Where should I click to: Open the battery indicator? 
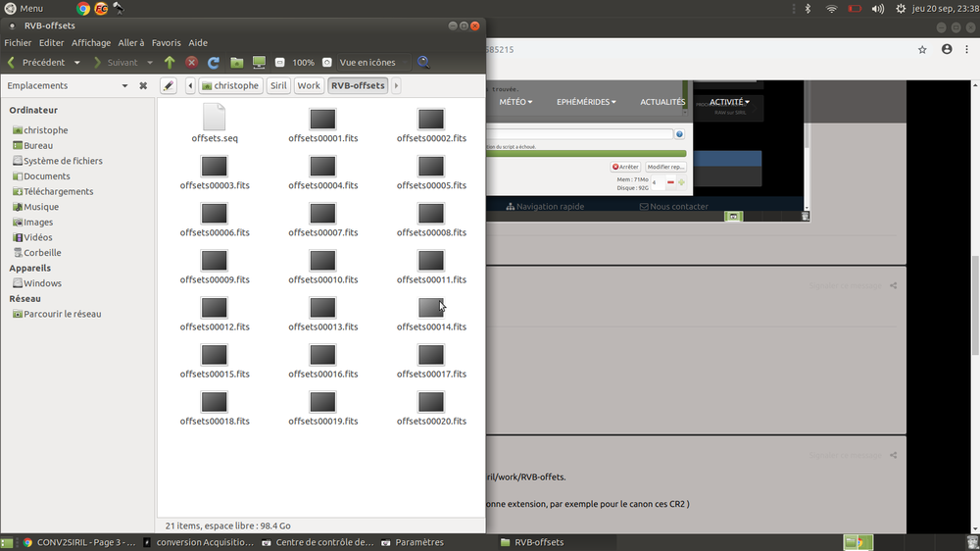pyautogui.click(x=855, y=9)
